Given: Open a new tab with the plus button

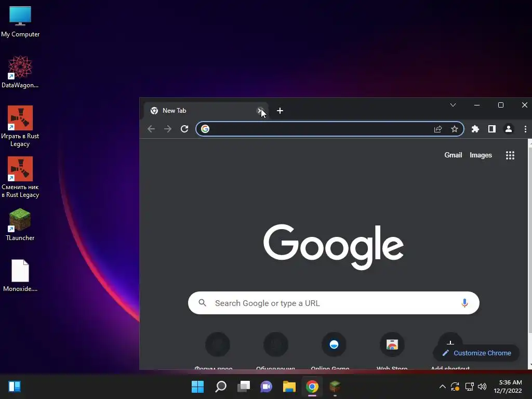Looking at the screenshot, I should click(280, 111).
